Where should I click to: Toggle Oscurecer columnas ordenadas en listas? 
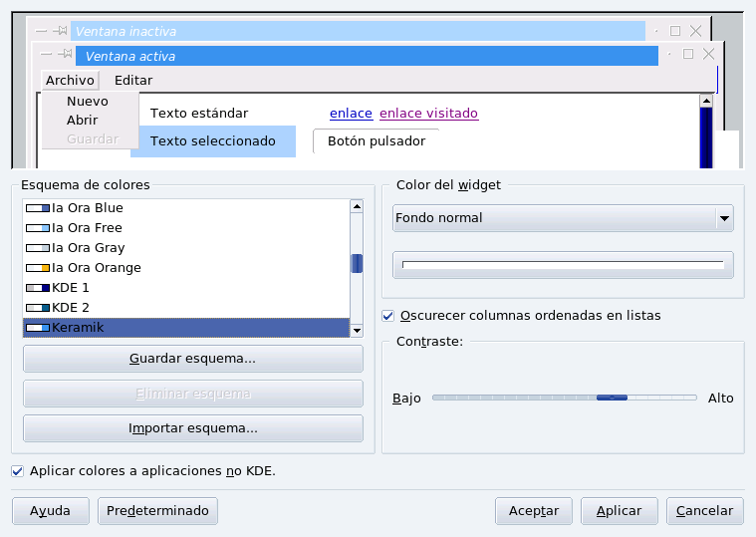pyautogui.click(x=388, y=316)
